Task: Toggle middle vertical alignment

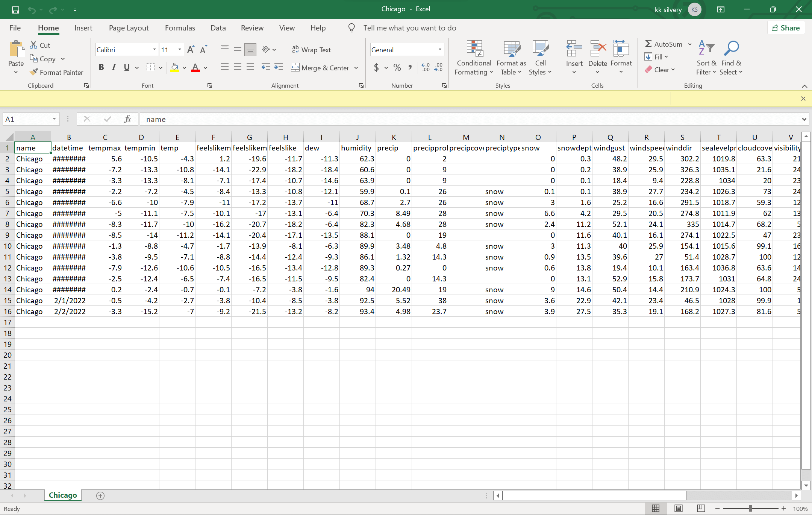Action: 238,49
